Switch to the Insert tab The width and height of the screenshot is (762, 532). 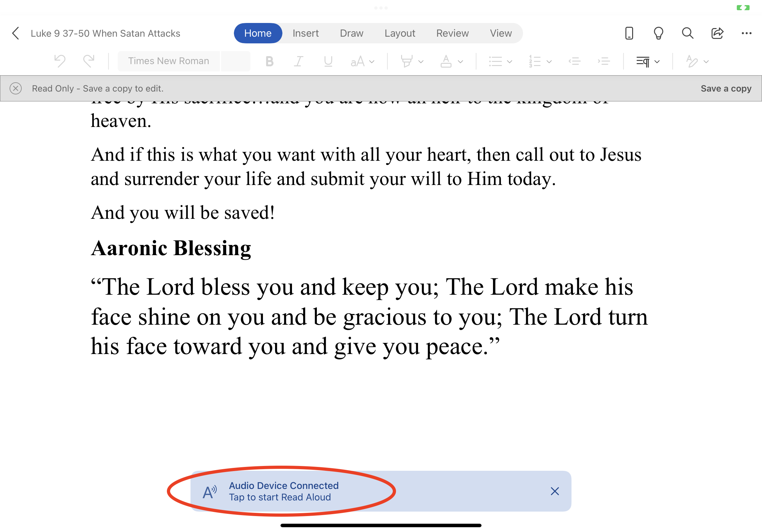point(305,33)
